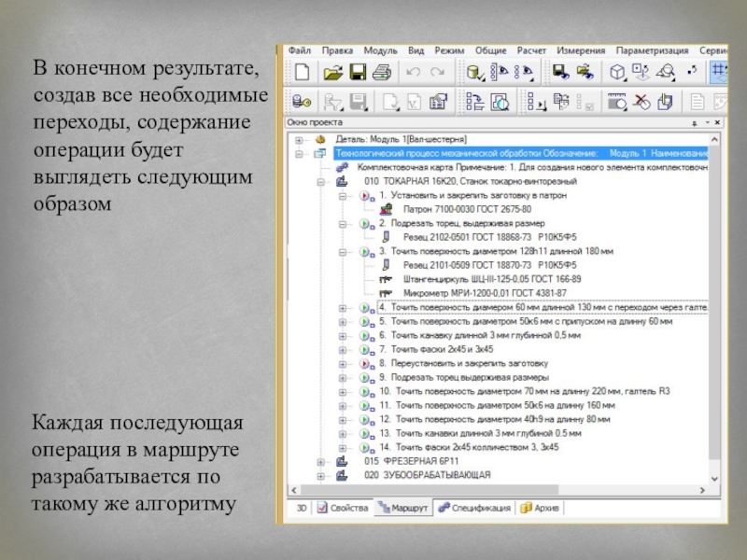Expand the 020 ЗУБООБРАБАТЫВАЮЩАЯ operation
747x560 pixels.
tap(320, 475)
